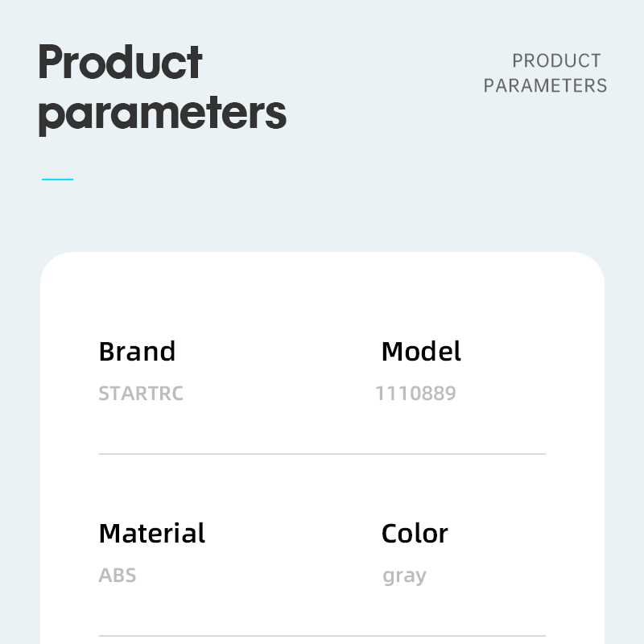Click the ABS material value

[118, 576]
